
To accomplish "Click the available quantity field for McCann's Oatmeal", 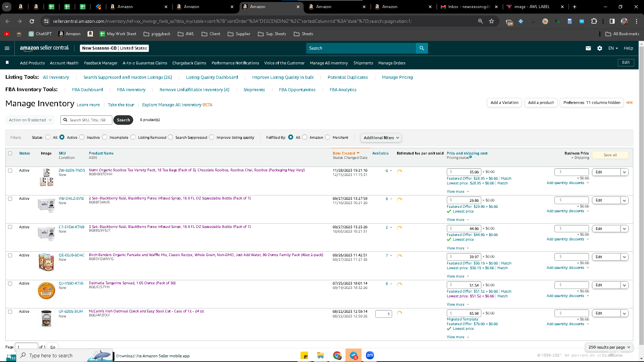I will pos(384,314).
